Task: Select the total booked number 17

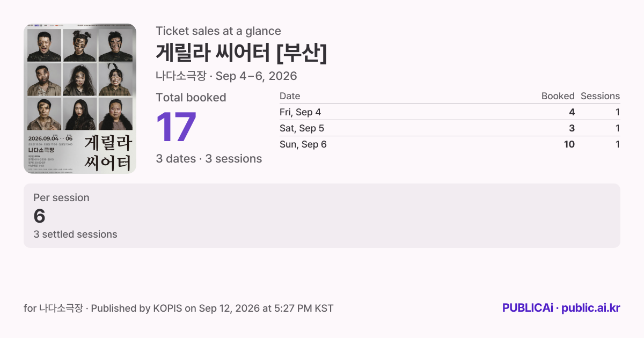Action: pos(176,128)
